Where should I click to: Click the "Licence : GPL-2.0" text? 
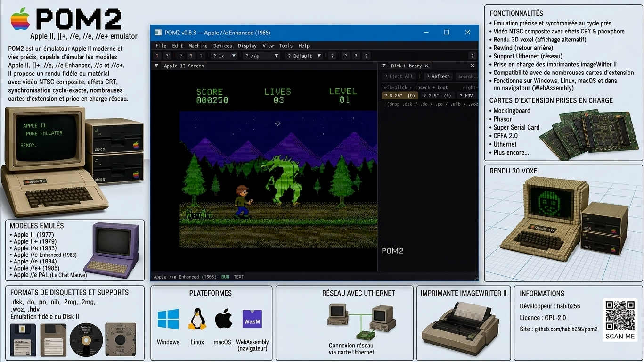(x=543, y=318)
